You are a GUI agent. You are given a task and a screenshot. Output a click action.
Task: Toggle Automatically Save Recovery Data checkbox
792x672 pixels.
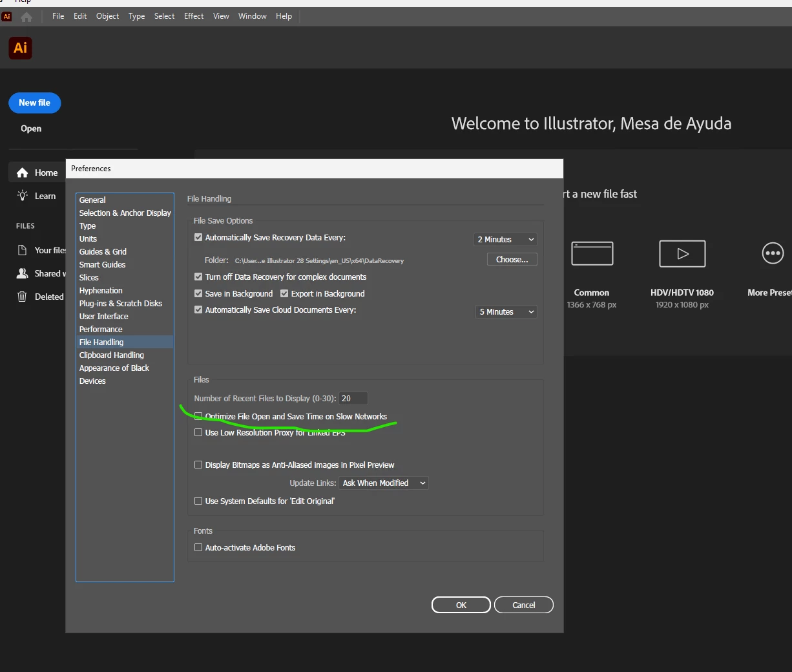tap(198, 237)
